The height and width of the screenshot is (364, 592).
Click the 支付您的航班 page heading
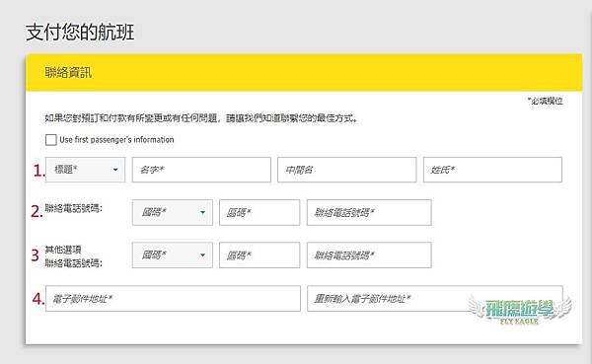[x=80, y=33]
